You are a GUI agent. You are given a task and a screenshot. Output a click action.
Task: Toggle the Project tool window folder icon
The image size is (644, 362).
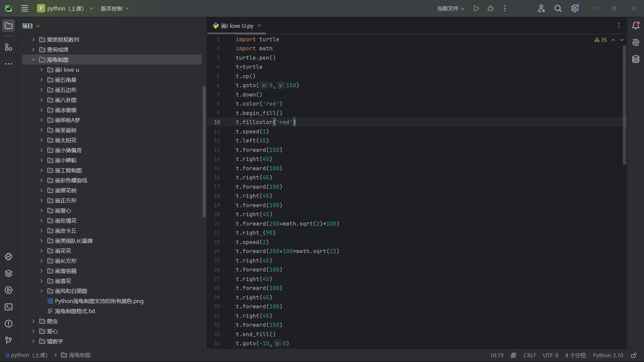[x=8, y=26]
